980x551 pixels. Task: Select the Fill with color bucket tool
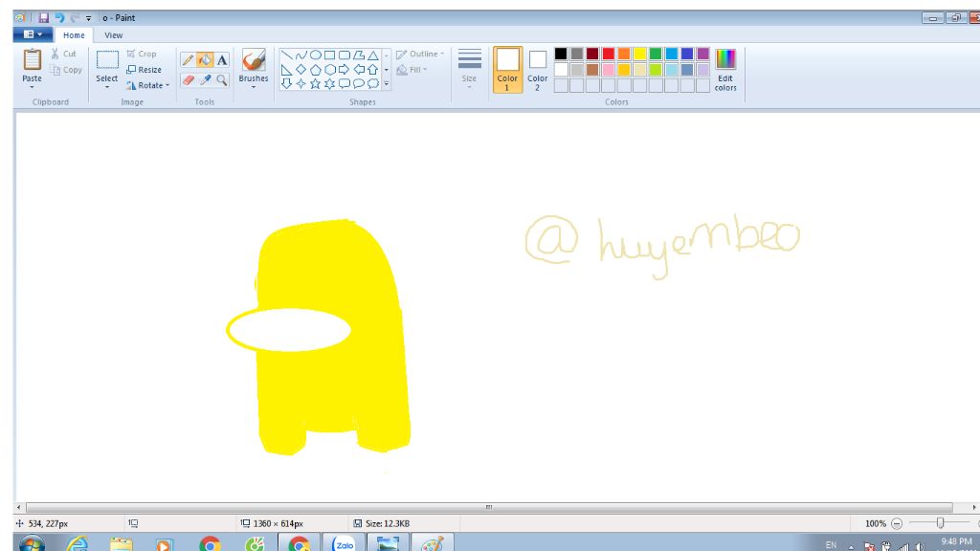(205, 60)
